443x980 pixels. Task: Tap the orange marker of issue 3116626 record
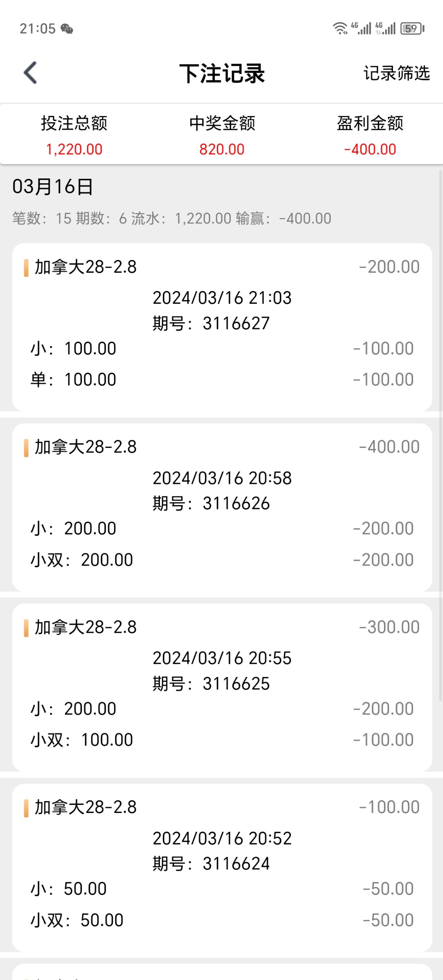26,448
